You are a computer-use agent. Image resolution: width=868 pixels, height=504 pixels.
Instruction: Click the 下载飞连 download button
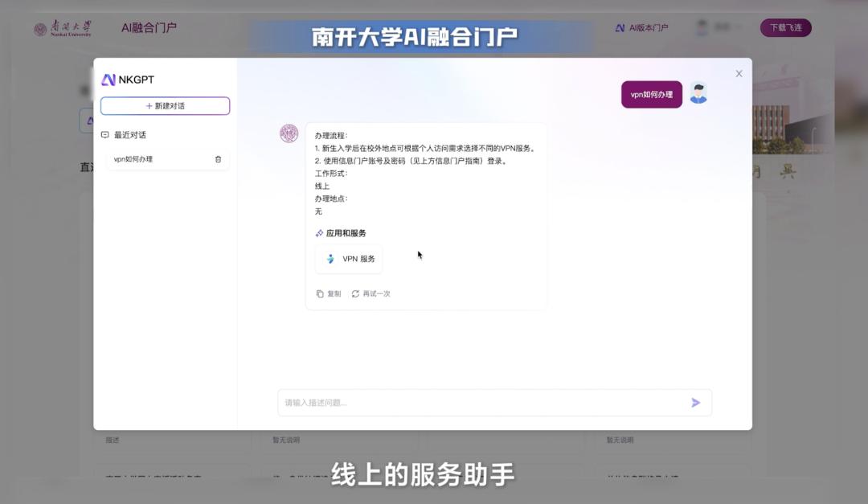coord(785,27)
